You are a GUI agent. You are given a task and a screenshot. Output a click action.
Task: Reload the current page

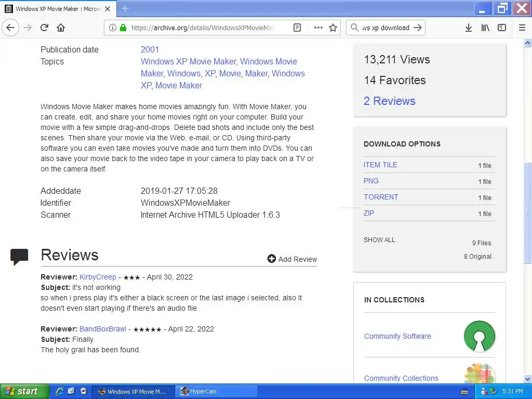[44, 28]
